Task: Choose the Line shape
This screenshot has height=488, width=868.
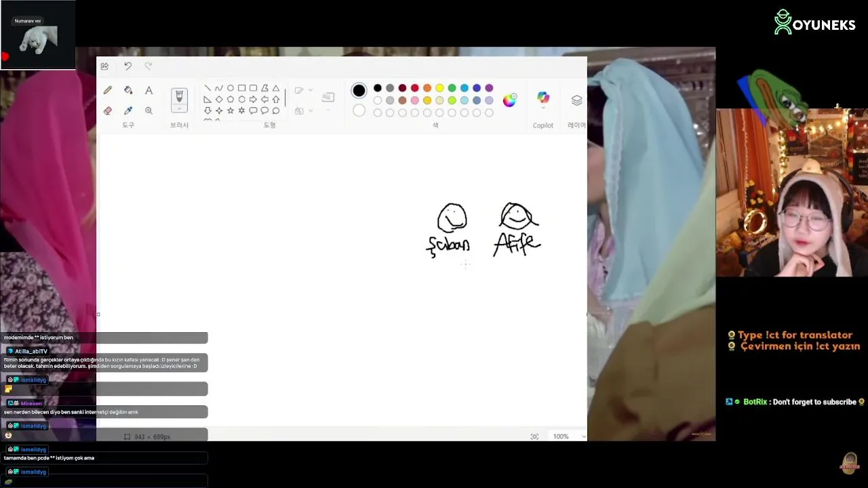Action: [208, 88]
